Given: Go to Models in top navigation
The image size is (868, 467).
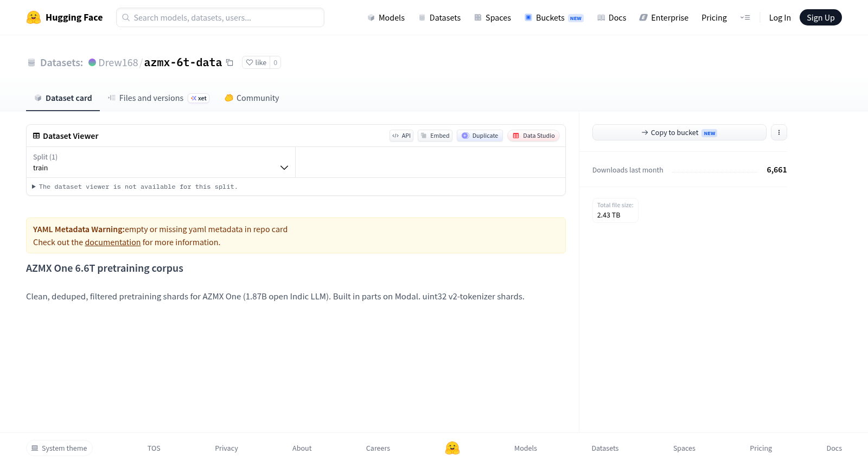Looking at the screenshot, I should pos(386,17).
